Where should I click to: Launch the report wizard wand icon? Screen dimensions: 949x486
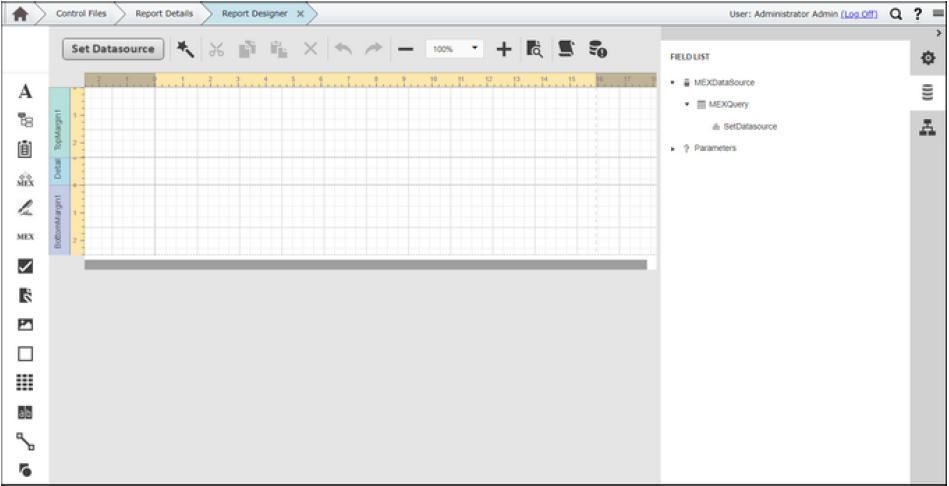click(x=185, y=49)
